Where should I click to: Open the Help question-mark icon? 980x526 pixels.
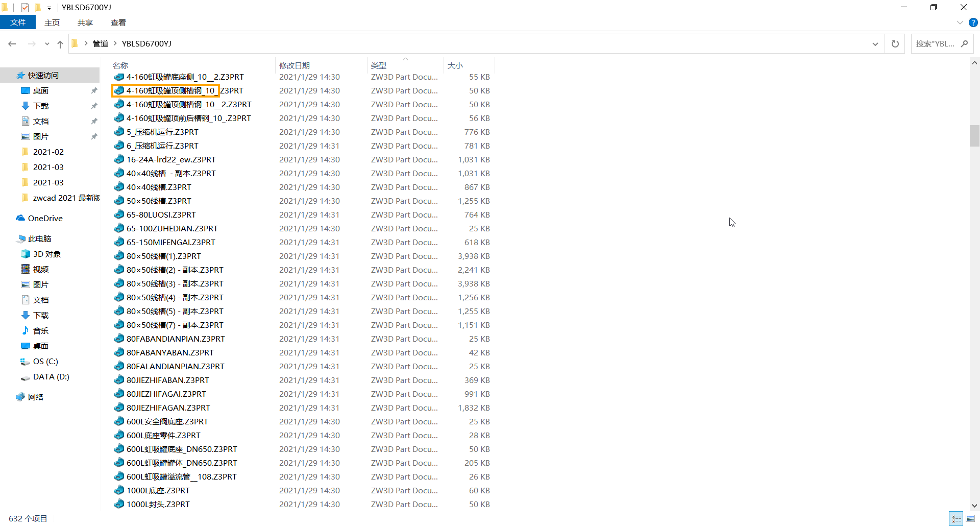[973, 22]
